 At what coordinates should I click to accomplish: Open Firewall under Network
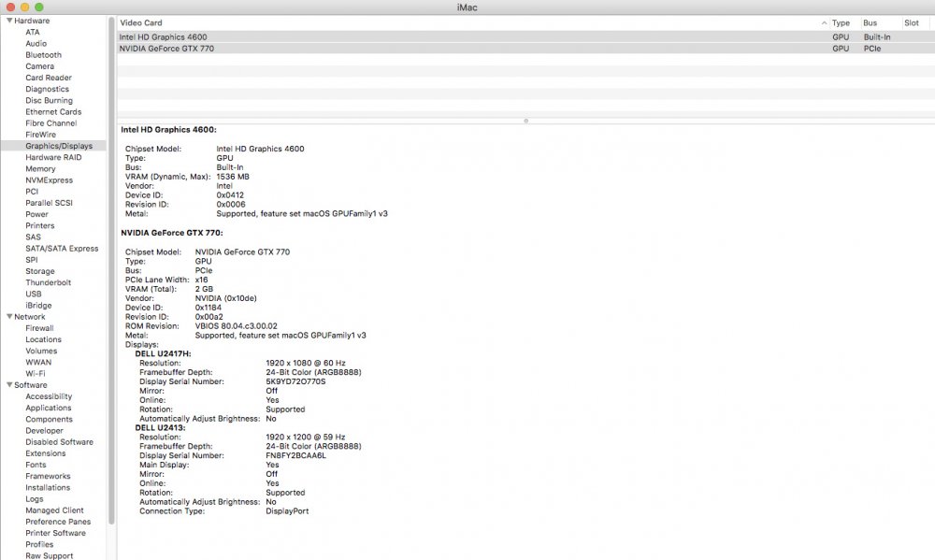tap(39, 328)
